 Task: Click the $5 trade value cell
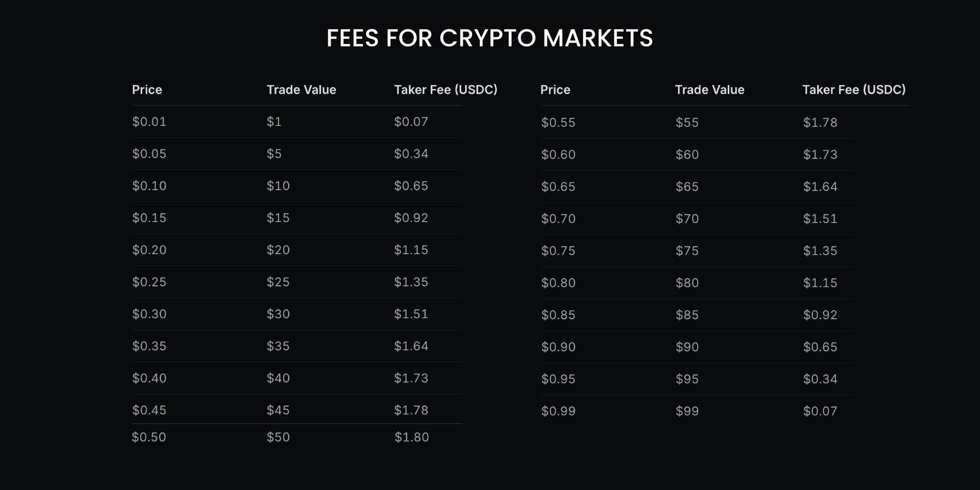tap(274, 154)
